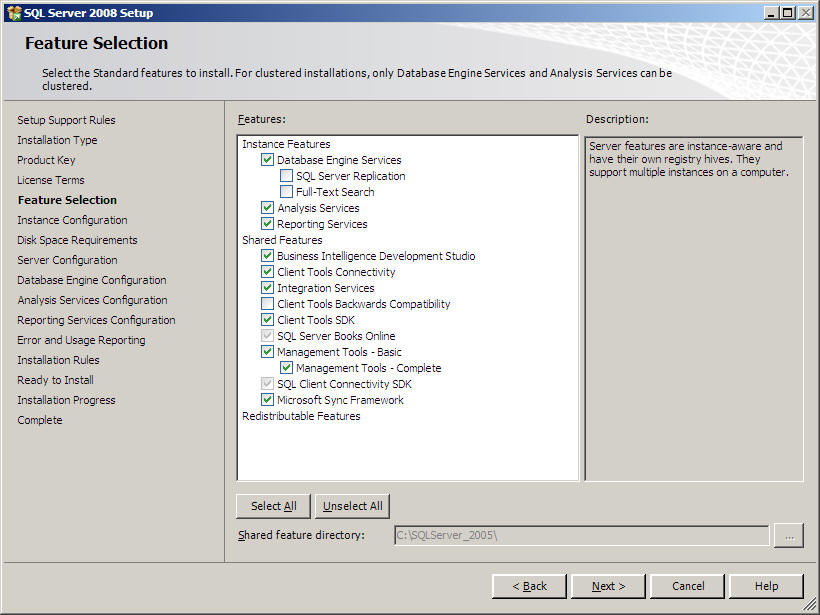
Task: Click Installation Progress step
Action: (x=66, y=400)
